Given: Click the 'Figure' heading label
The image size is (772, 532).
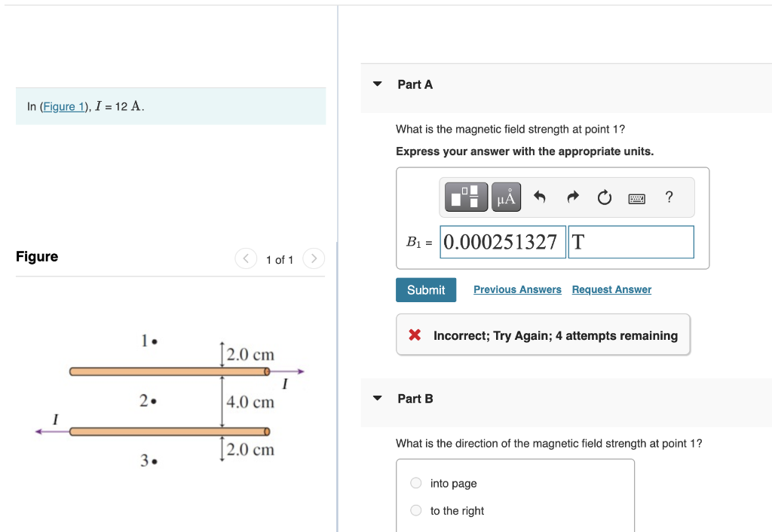Looking at the screenshot, I should (37, 257).
